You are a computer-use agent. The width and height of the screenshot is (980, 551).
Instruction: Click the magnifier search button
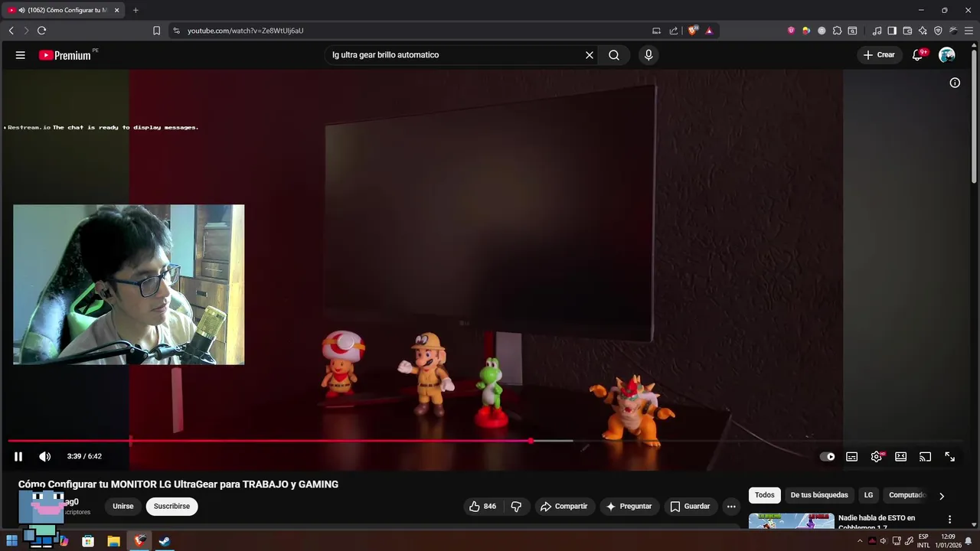pos(614,55)
